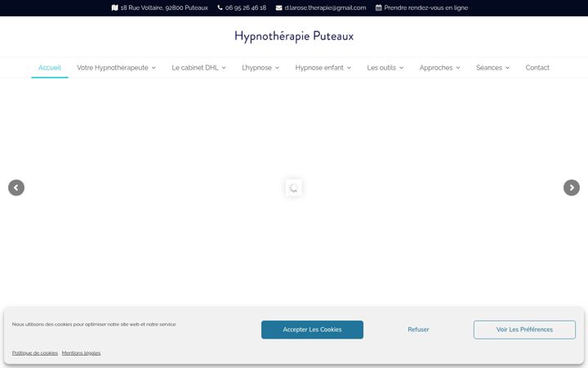Image resolution: width=588 pixels, height=368 pixels.
Task: Expand the L'hypnose menu chevron
Action: coord(277,68)
